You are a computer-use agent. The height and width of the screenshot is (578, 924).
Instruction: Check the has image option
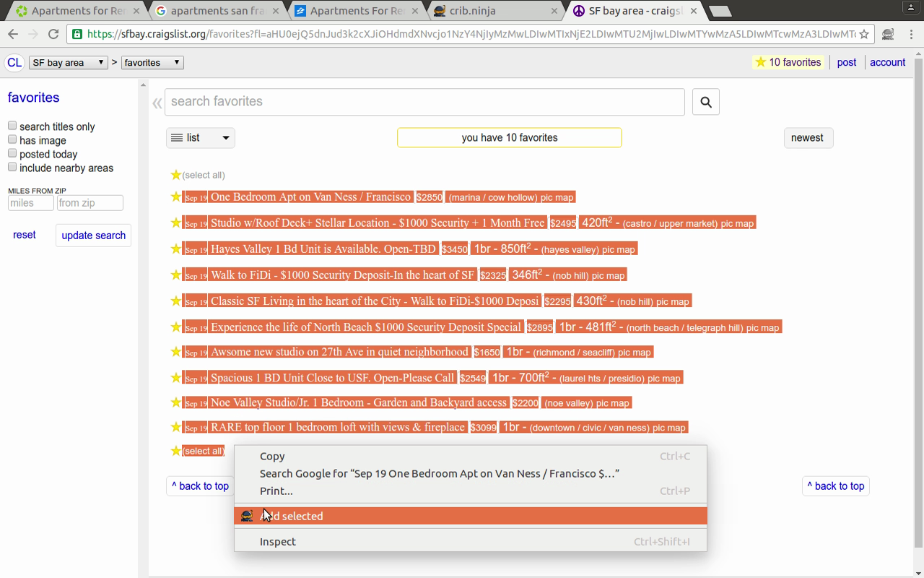click(x=12, y=139)
